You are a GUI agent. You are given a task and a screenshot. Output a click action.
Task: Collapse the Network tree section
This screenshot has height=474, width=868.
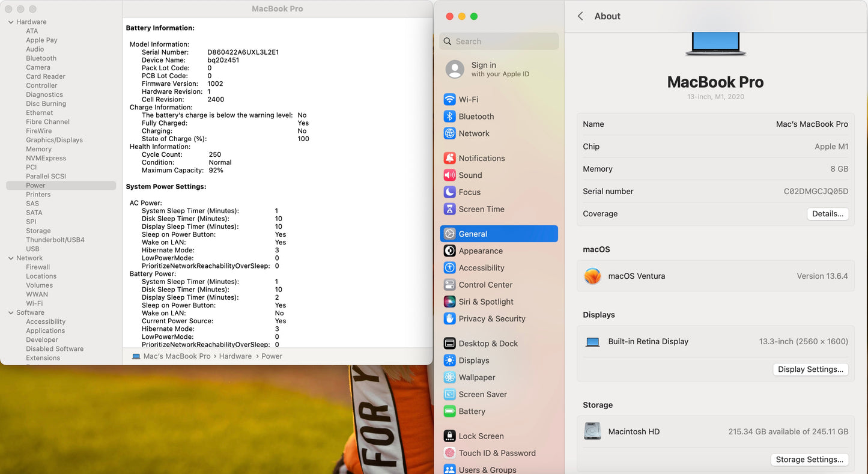[11, 258]
